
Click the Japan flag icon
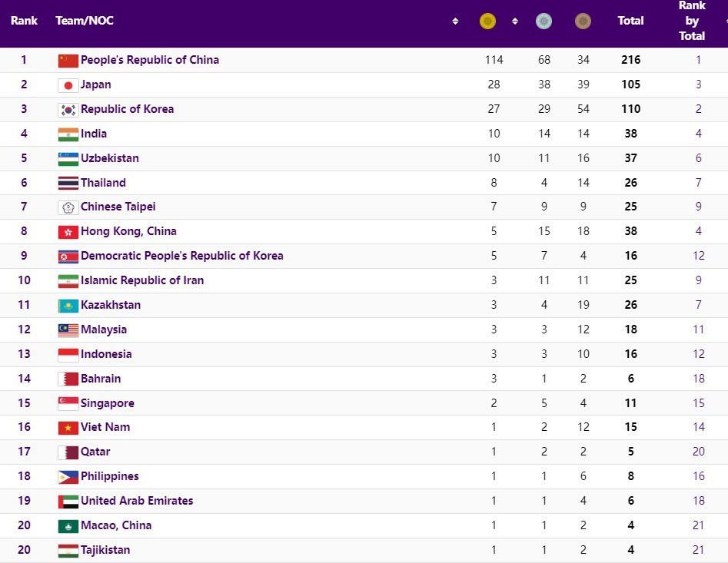[68, 85]
